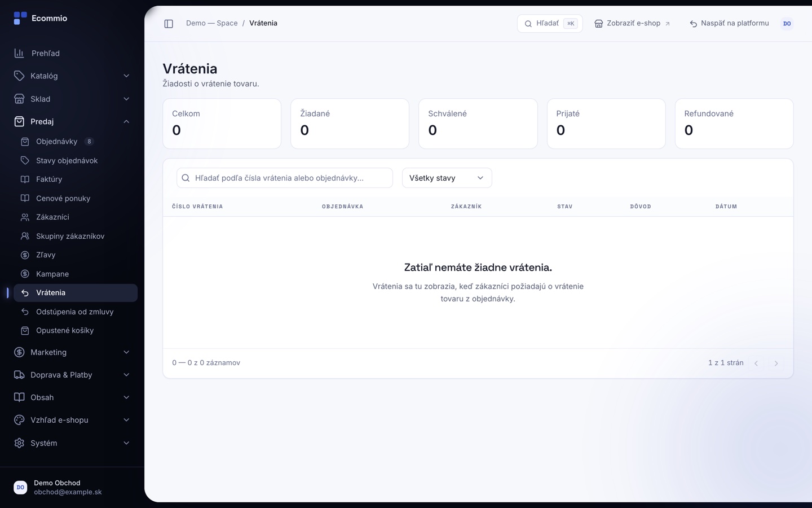Viewport: 812px width, 508px height.
Task: Click the DO user avatar in top bar
Action: pos(787,24)
